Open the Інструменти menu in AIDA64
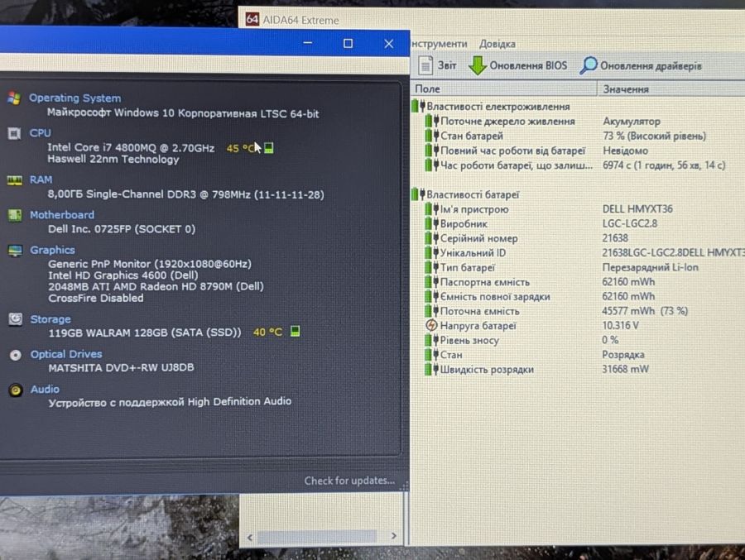The image size is (745, 560). pos(439,44)
